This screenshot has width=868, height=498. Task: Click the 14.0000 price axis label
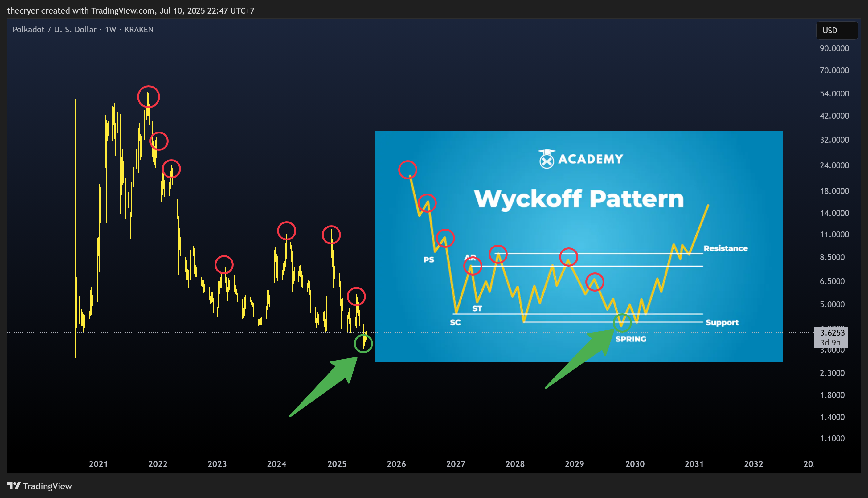834,213
